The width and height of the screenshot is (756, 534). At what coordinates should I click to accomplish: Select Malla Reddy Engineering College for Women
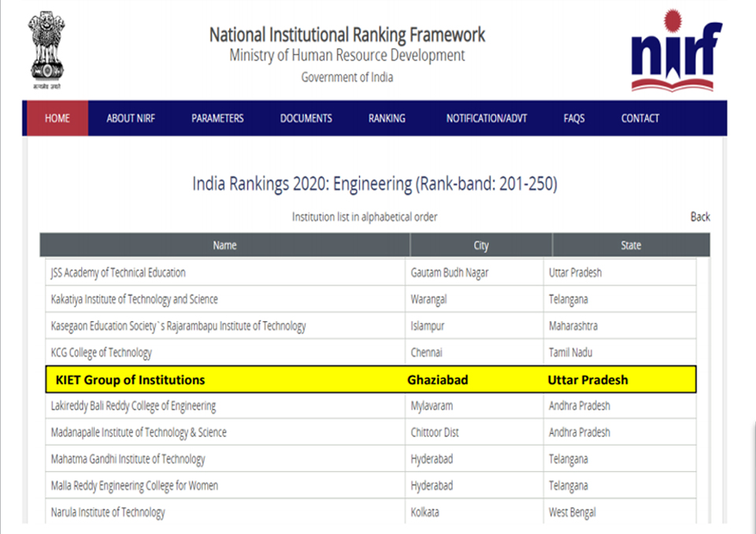click(134, 486)
